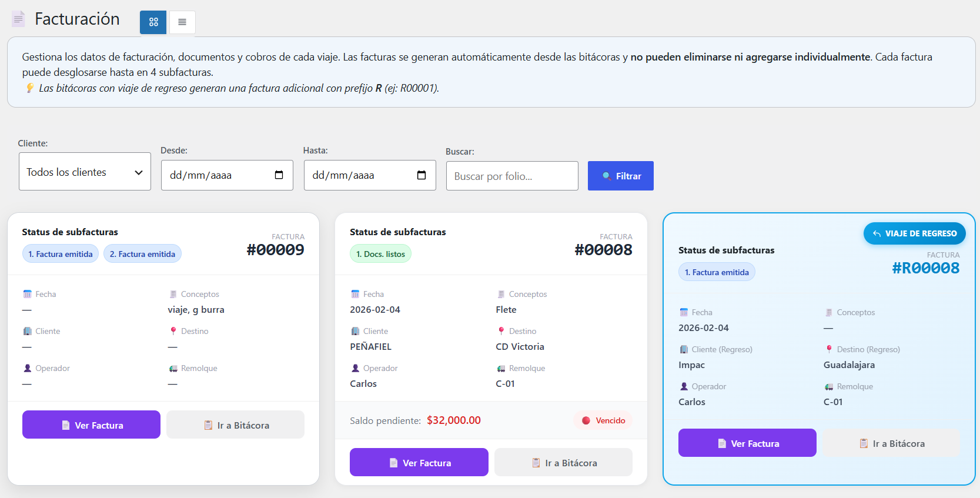The height and width of the screenshot is (498, 980).
Task: Click the Operador person icon in #00009 card
Action: coord(28,368)
